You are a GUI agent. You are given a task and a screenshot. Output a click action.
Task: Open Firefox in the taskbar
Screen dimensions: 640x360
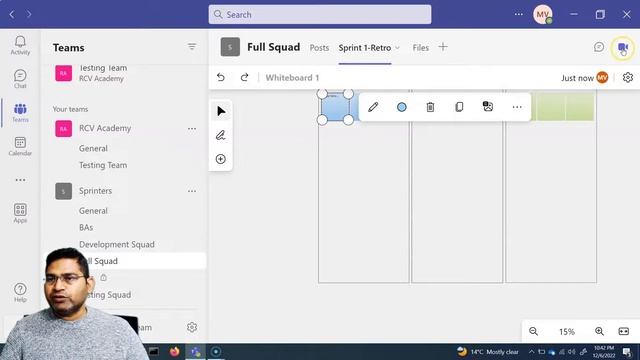pos(174,351)
